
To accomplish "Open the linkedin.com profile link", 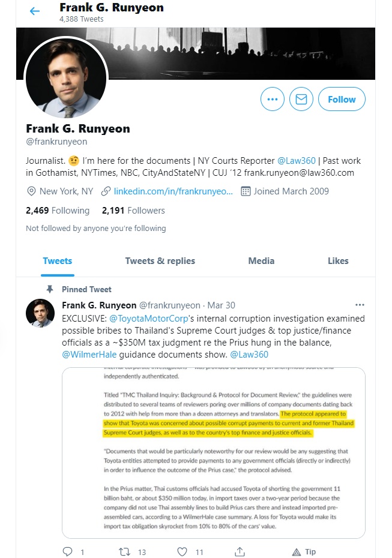I will pos(172,191).
